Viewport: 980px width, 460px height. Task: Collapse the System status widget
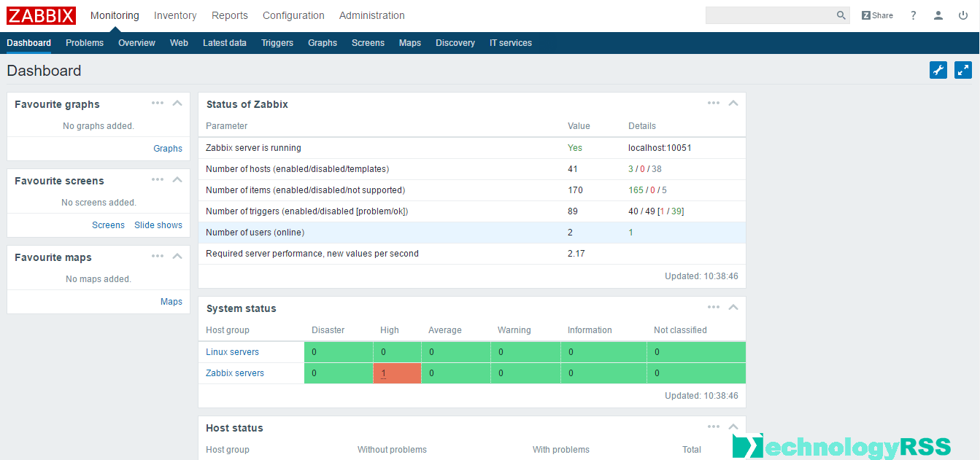tap(733, 307)
